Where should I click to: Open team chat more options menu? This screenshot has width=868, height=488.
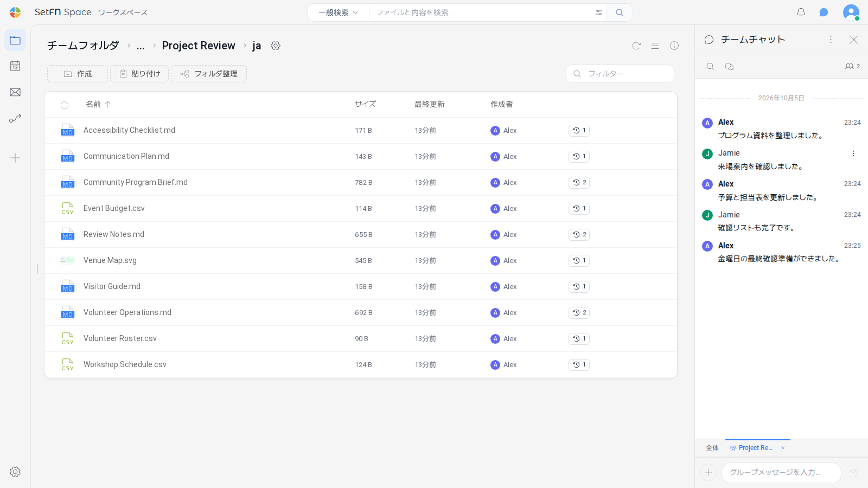(x=831, y=40)
